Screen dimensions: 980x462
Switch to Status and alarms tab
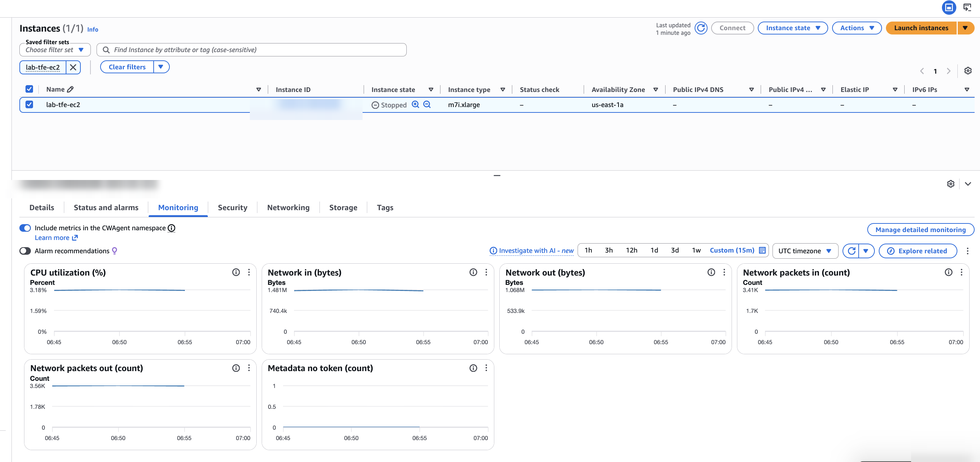tap(106, 208)
